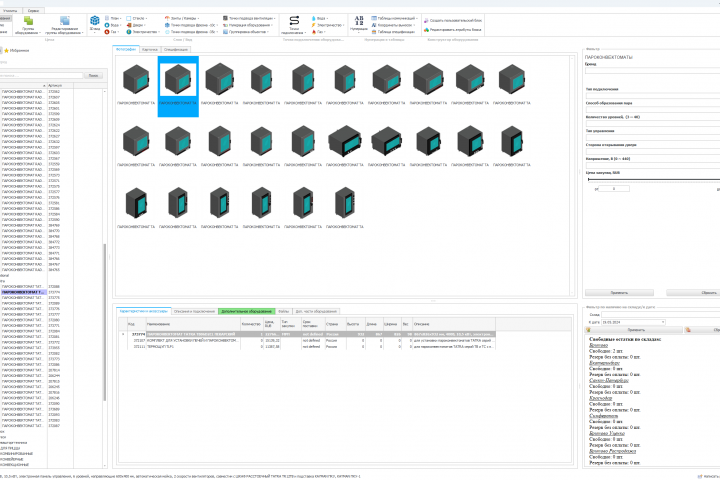The image size is (720, 480).
Task: Click Газ flame connection point icon
Action: pyautogui.click(x=314, y=32)
